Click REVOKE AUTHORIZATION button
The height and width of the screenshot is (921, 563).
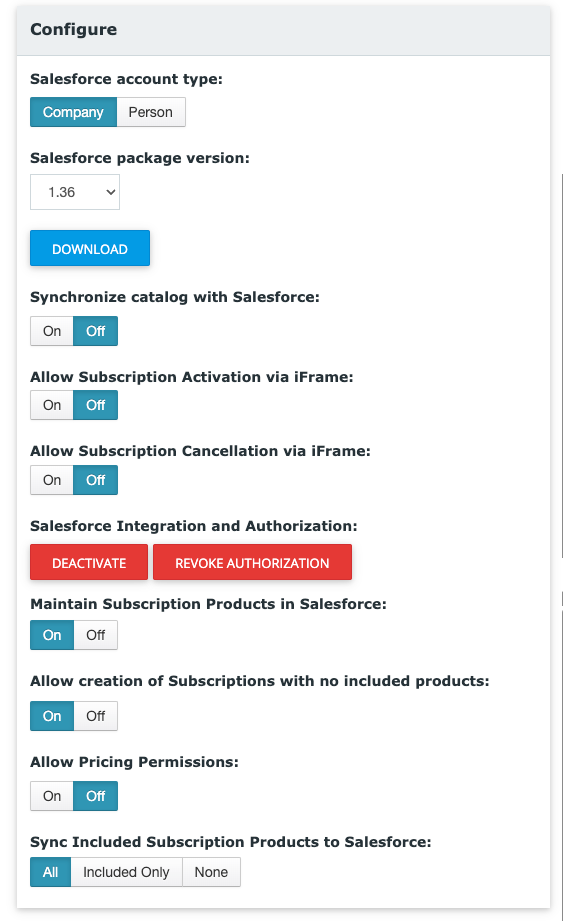click(x=252, y=563)
